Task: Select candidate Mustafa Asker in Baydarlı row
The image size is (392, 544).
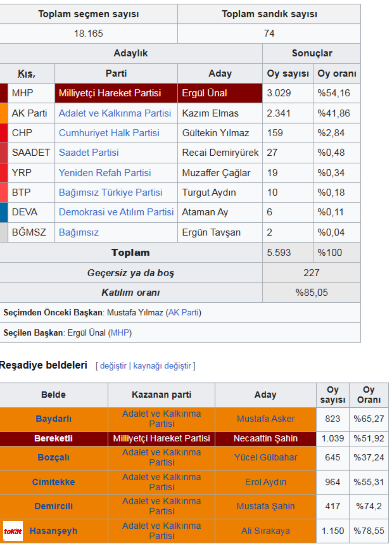Action: point(266,419)
